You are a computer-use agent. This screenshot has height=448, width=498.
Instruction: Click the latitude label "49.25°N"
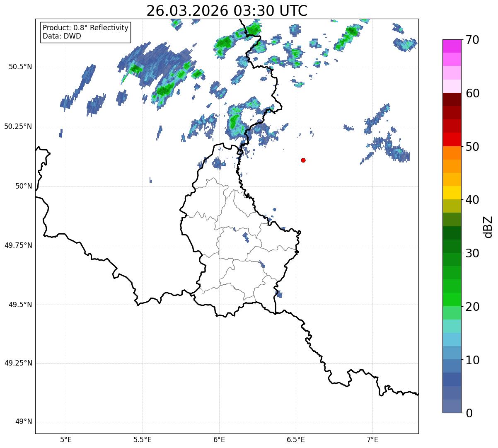click(x=18, y=363)
